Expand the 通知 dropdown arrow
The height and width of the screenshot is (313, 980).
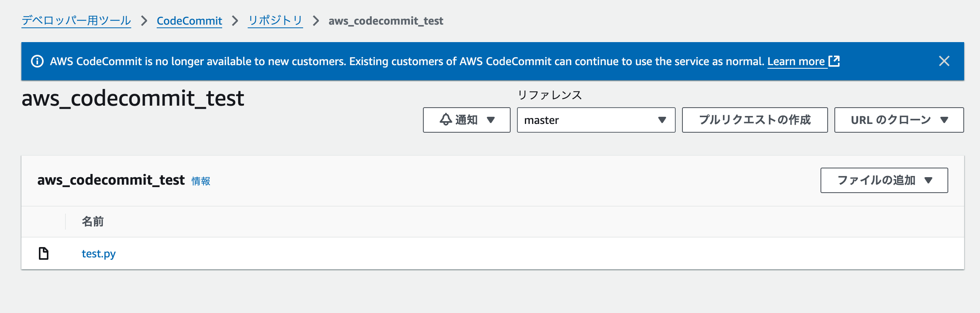coord(491,120)
